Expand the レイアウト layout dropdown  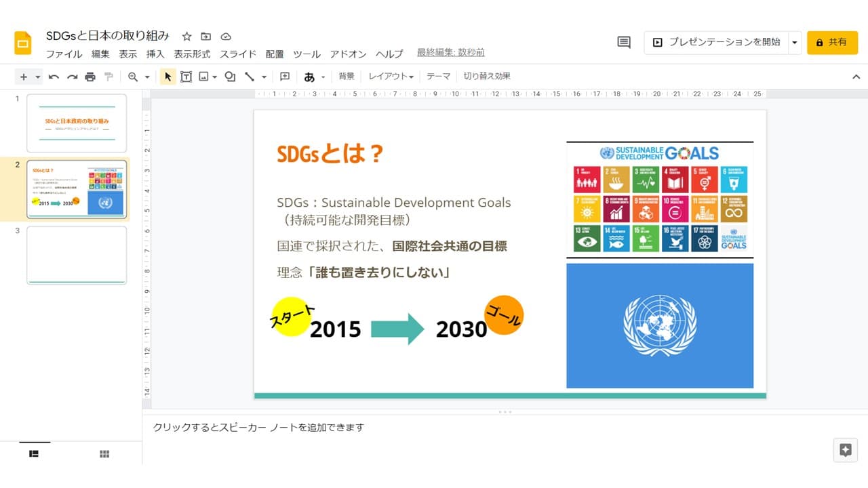pos(391,77)
